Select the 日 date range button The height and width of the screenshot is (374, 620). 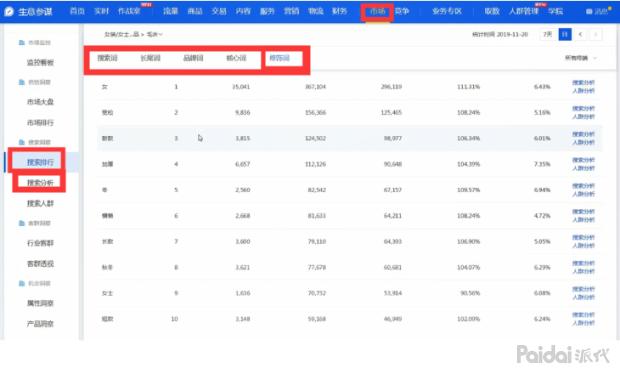pyautogui.click(x=565, y=34)
